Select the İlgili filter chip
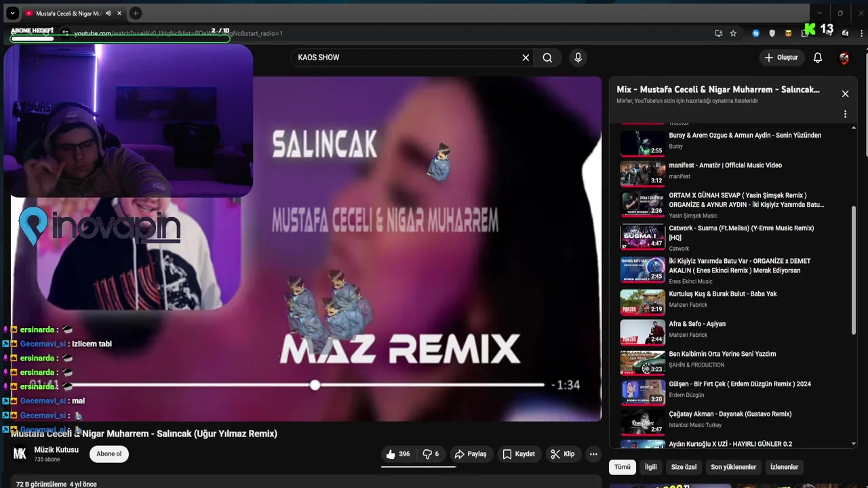868x488 pixels. pyautogui.click(x=651, y=467)
